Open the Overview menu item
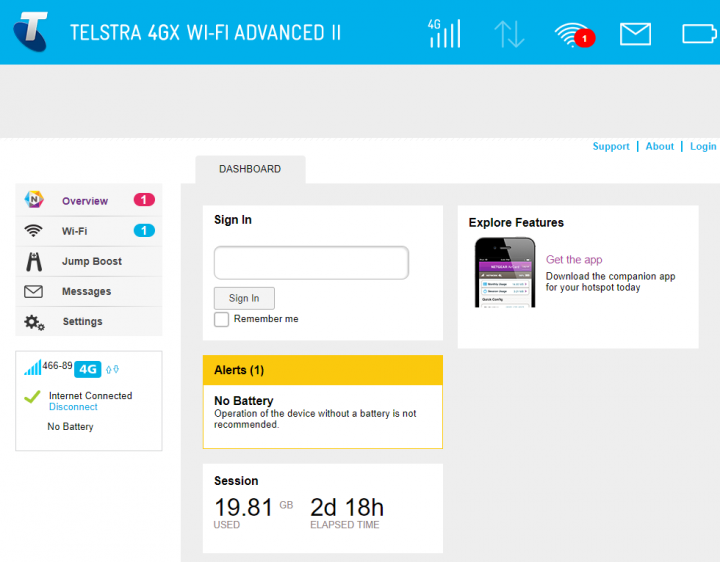Screen dimensions: 720x562 point(89,200)
